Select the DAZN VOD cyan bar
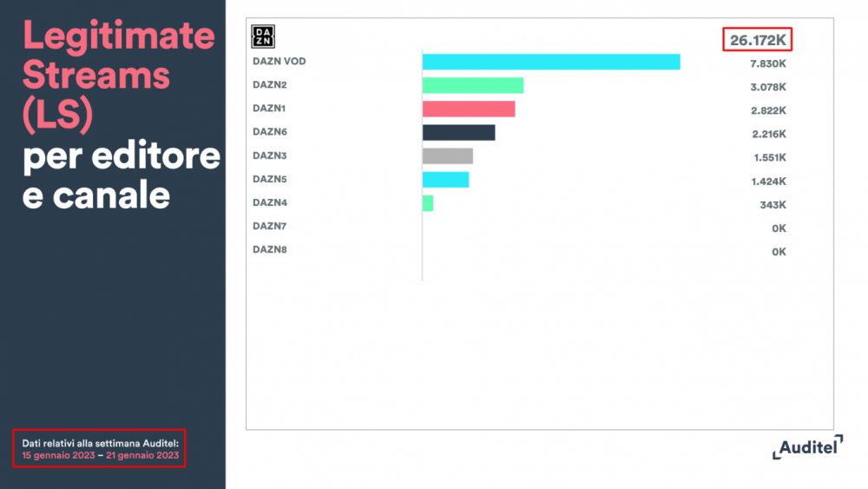Screen dimensions: 868x489 (x=550, y=62)
